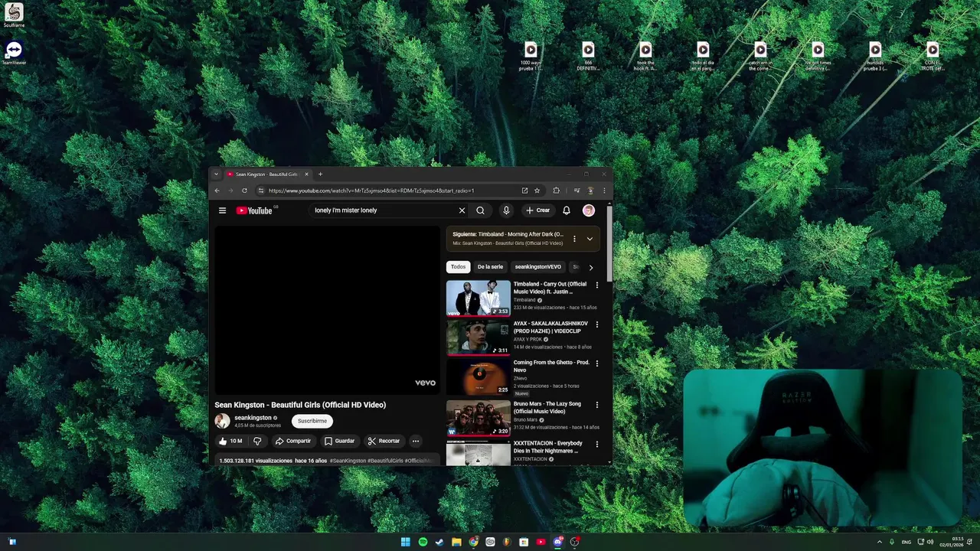This screenshot has height=551, width=980.
Task: Like the video (10 M)
Action: coord(230,441)
